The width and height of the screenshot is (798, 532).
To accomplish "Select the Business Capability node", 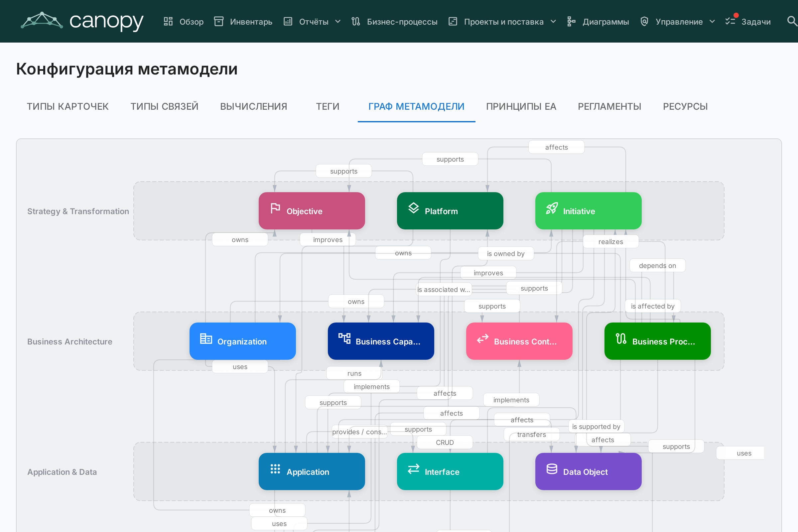I will click(x=381, y=341).
